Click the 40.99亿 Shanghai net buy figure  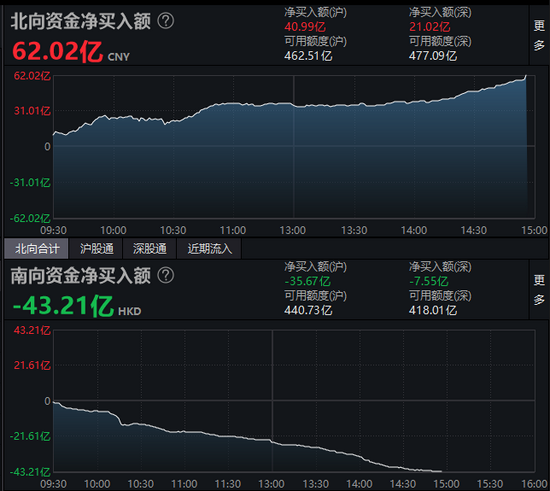click(x=305, y=27)
